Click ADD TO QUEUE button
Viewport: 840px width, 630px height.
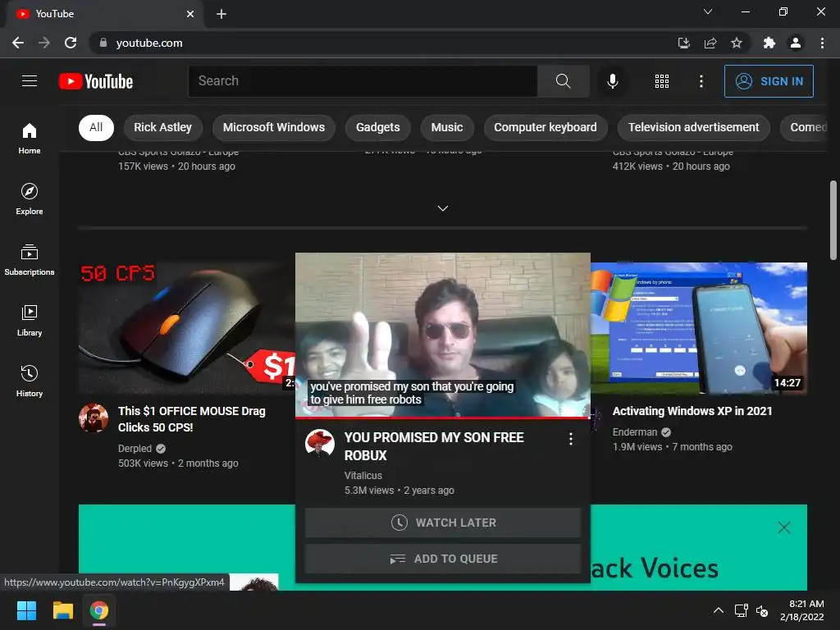(x=442, y=559)
